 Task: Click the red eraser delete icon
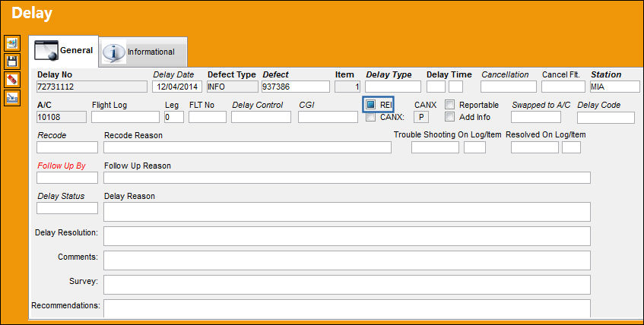(x=12, y=80)
